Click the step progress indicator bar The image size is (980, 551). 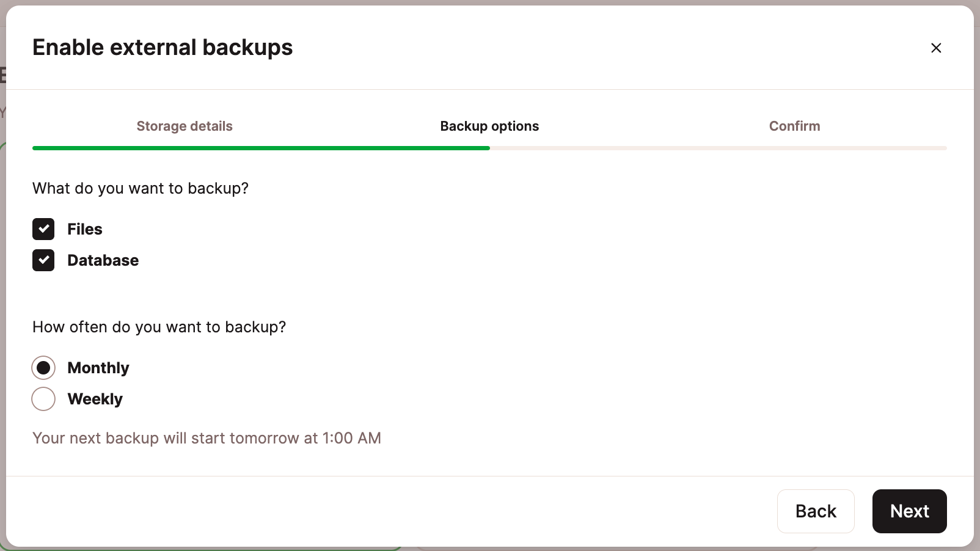489,148
